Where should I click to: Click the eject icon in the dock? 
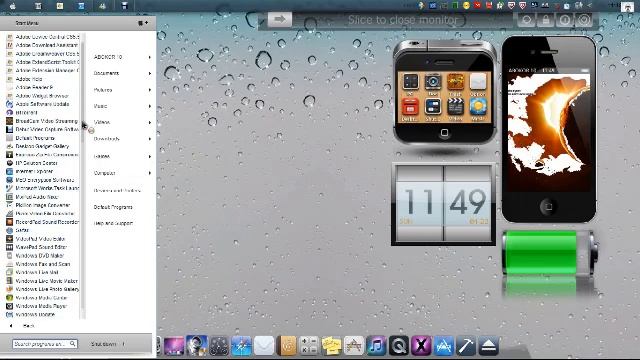488,346
